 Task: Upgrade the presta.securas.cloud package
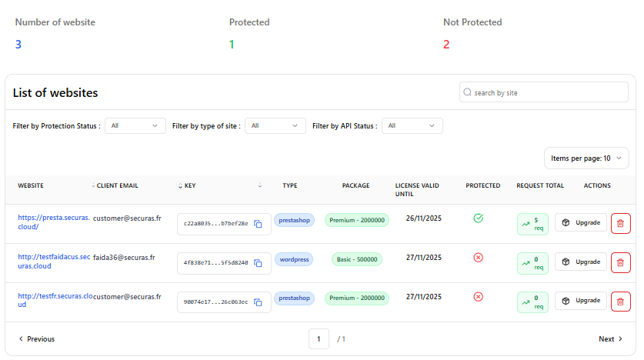[581, 222]
